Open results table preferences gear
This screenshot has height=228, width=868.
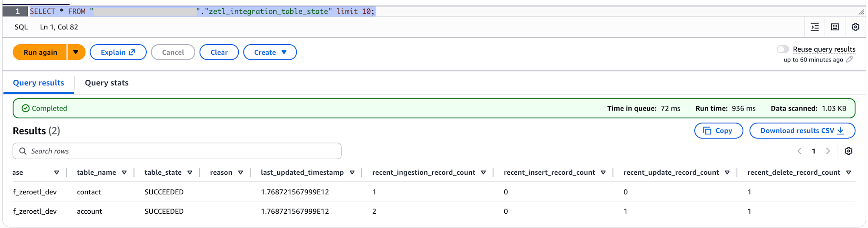click(x=848, y=151)
